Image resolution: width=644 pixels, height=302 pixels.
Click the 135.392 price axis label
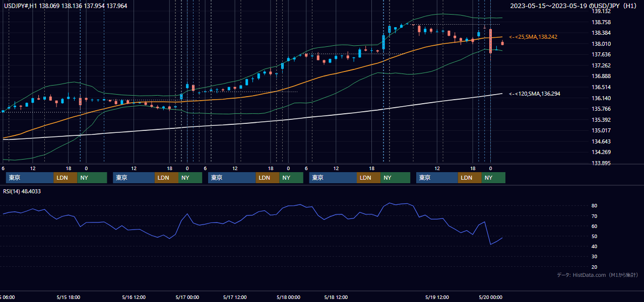click(x=601, y=120)
